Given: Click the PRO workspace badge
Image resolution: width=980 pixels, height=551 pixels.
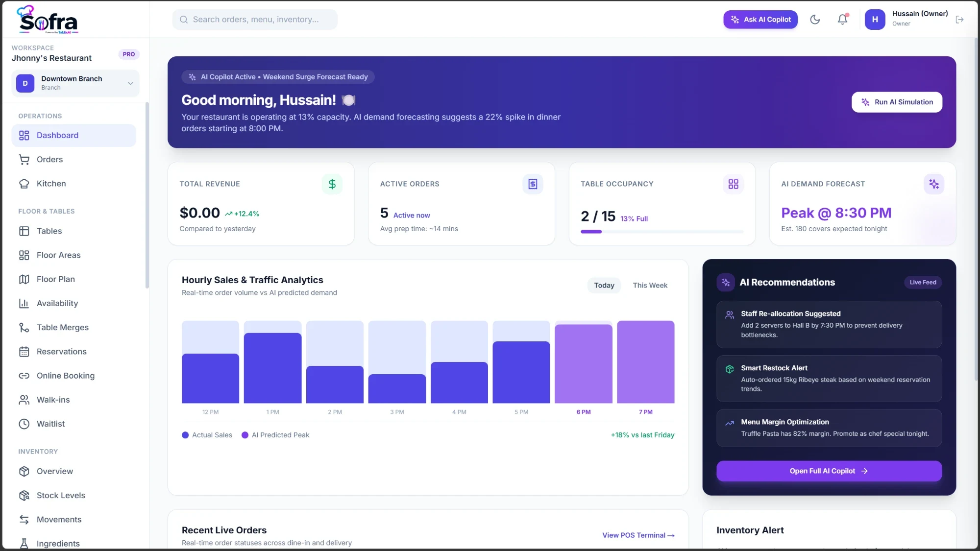Looking at the screenshot, I should tap(129, 54).
